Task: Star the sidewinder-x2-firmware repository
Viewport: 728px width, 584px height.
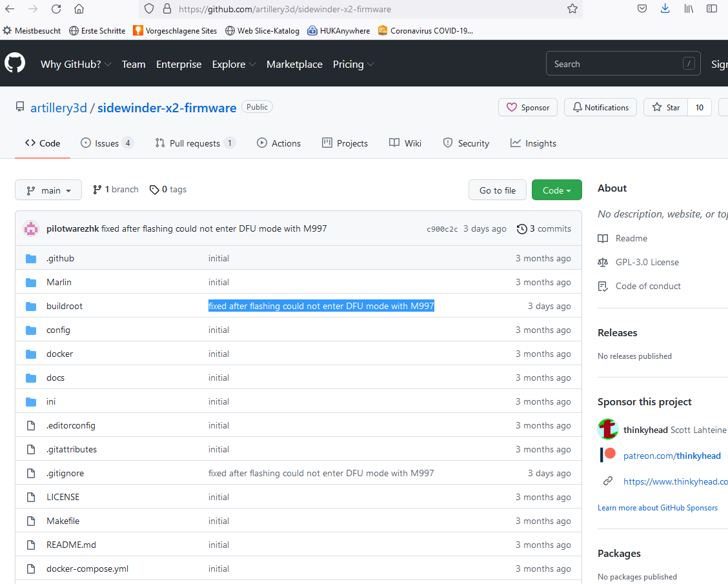Action: [x=666, y=107]
